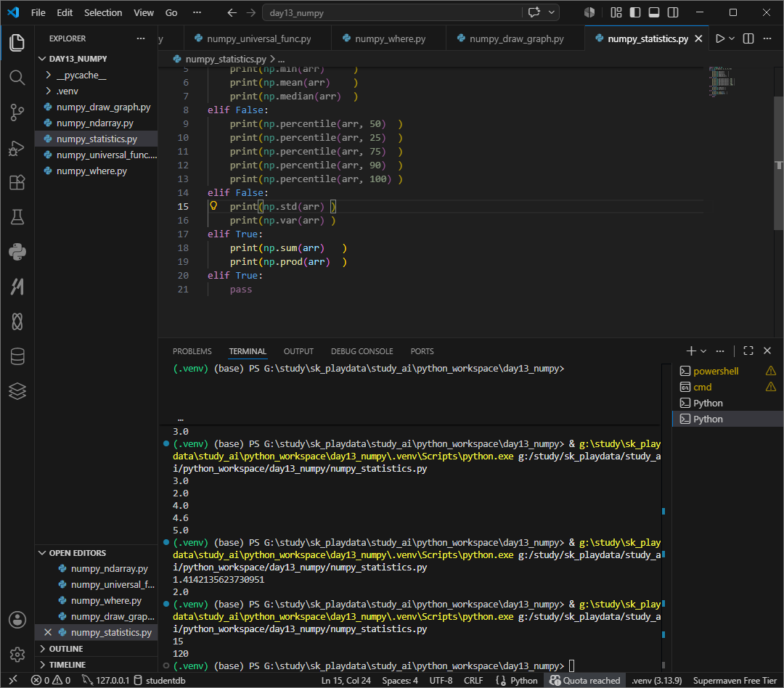
Task: Open the Accounts menu
Action: click(17, 620)
